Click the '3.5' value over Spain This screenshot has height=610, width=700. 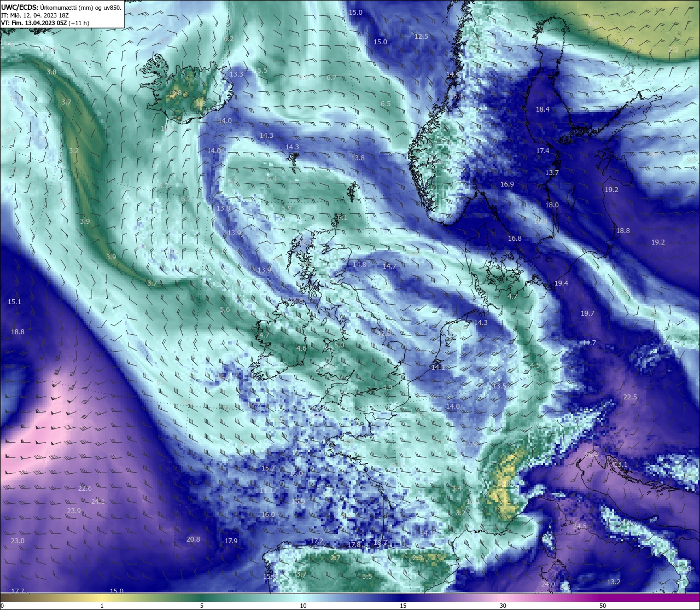[x=367, y=577]
